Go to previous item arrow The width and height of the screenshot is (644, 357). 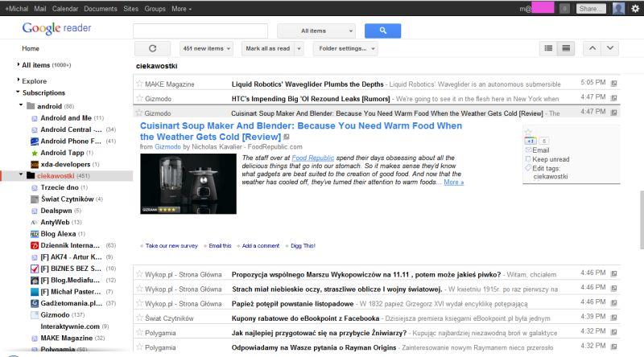(x=592, y=48)
